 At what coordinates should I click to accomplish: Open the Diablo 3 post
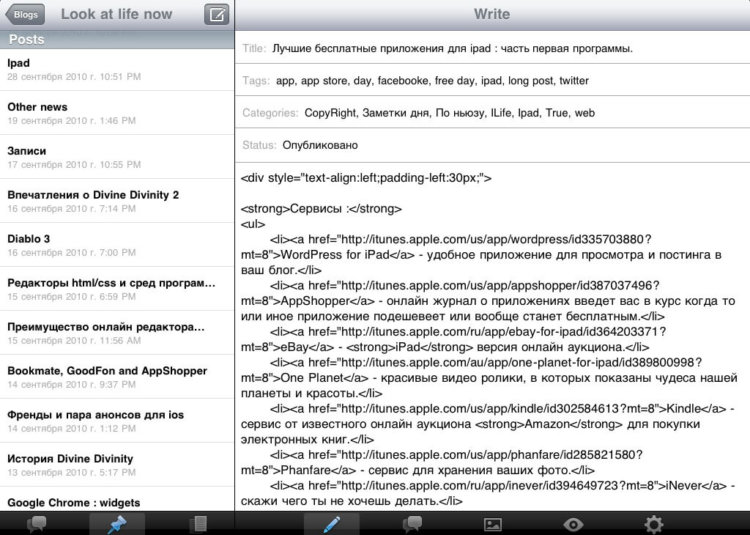click(117, 245)
